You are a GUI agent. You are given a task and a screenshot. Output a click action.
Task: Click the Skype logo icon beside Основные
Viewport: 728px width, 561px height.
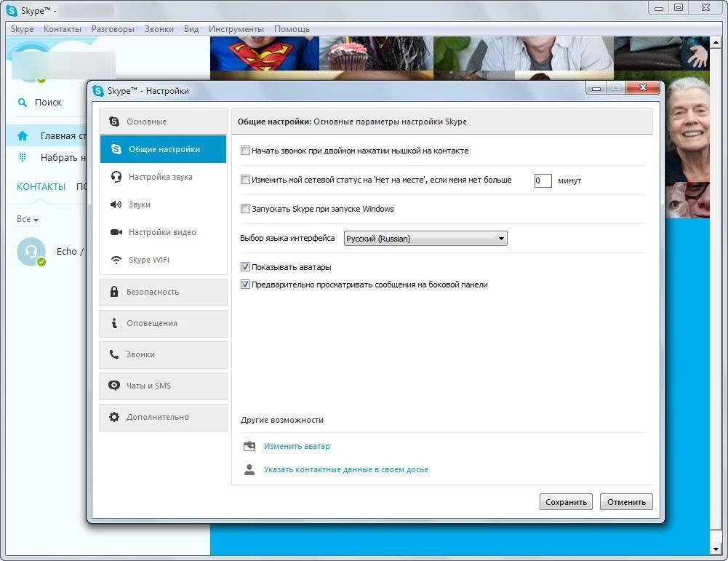113,122
